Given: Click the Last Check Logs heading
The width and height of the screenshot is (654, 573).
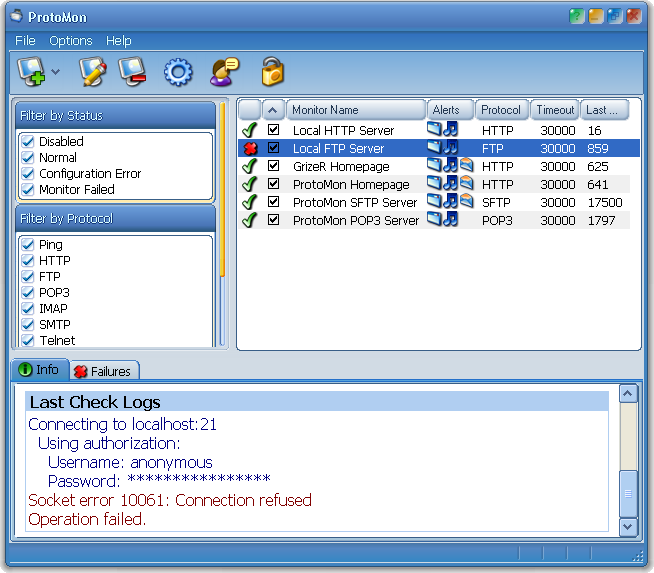Looking at the screenshot, I should 95,402.
